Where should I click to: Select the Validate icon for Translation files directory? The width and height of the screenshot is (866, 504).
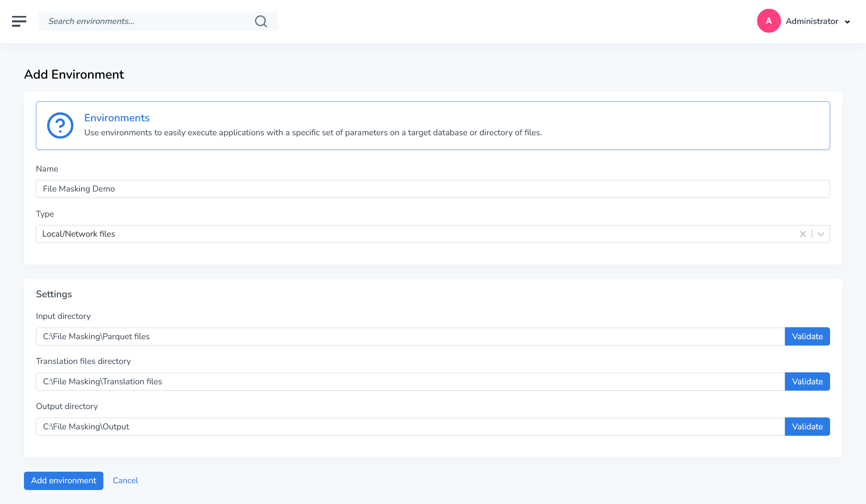(807, 381)
